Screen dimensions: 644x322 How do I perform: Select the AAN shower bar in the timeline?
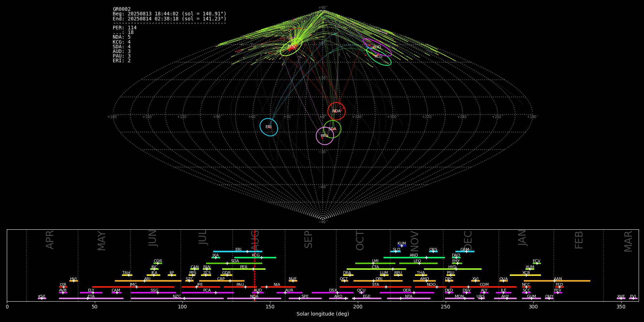557,281
